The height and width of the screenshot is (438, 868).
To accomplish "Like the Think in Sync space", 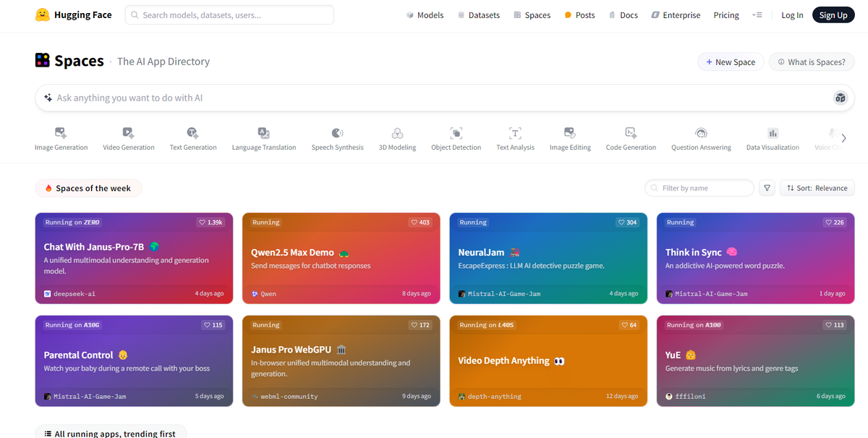I will click(x=835, y=222).
